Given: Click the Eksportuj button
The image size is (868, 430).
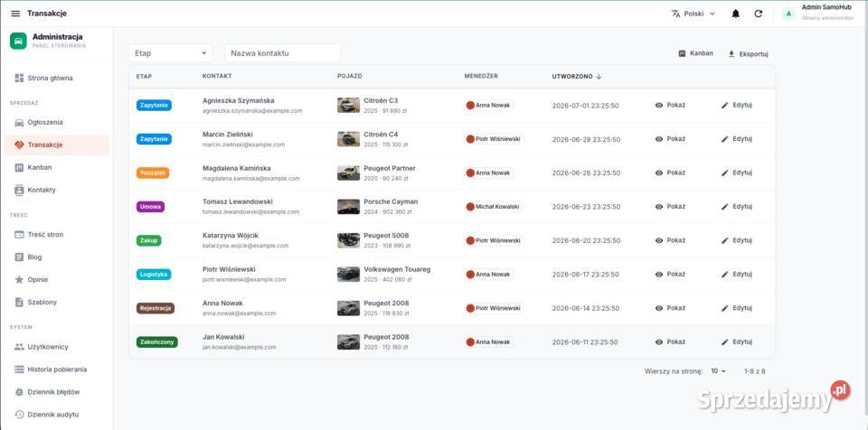Looking at the screenshot, I should (x=748, y=53).
